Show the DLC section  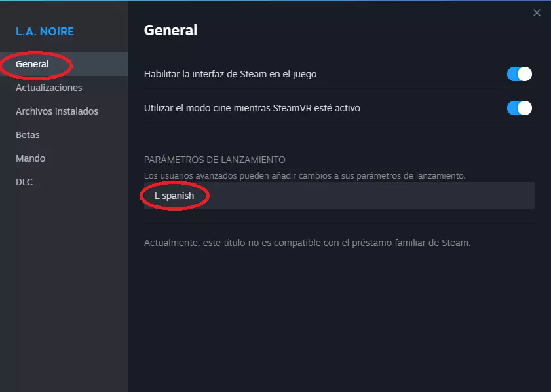point(24,182)
